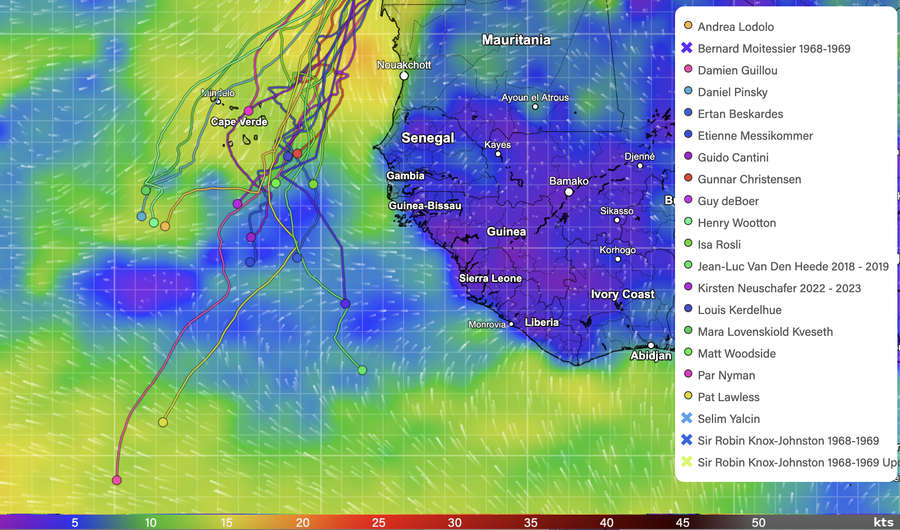Click the Ivory Coast country label
This screenshot has width=900, height=530.
[x=623, y=294]
